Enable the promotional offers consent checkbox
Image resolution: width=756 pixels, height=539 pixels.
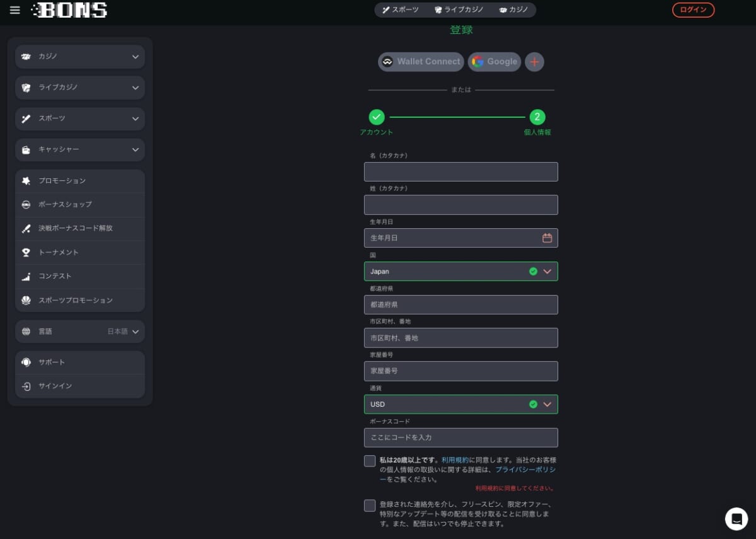tap(370, 506)
